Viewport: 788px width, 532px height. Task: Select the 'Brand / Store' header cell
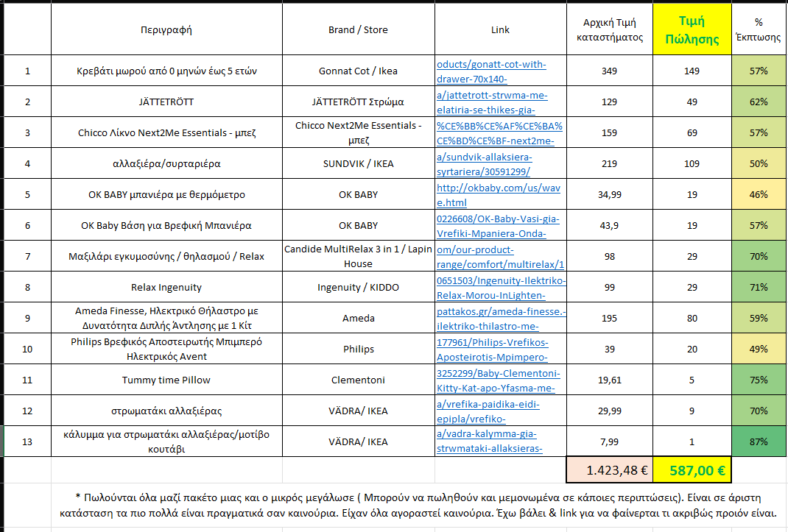pyautogui.click(x=359, y=29)
